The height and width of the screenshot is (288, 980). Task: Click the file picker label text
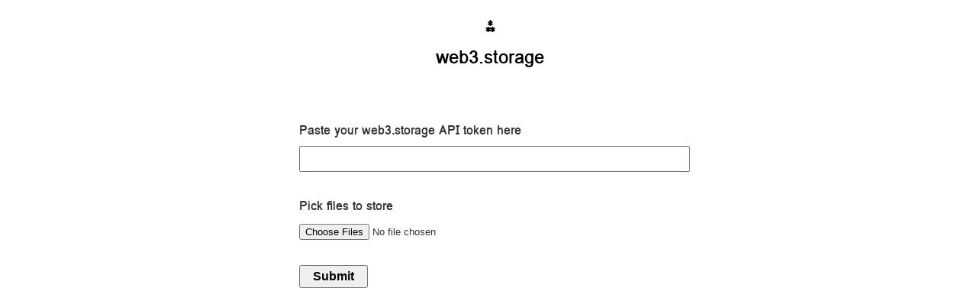346,206
